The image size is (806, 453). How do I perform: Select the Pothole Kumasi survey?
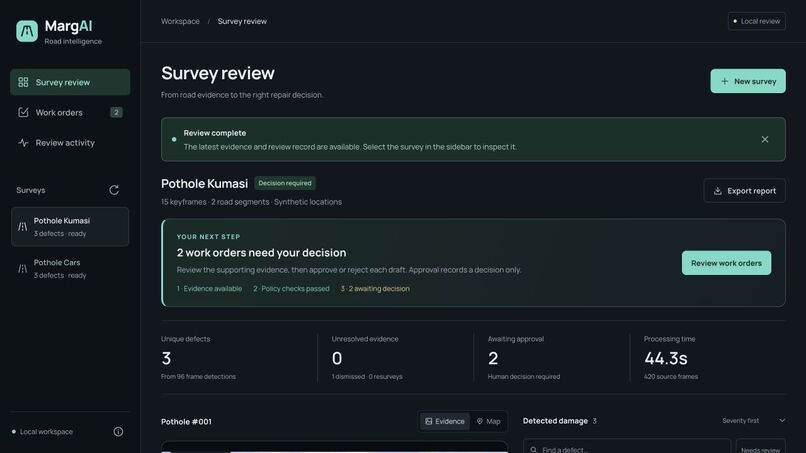coord(70,227)
